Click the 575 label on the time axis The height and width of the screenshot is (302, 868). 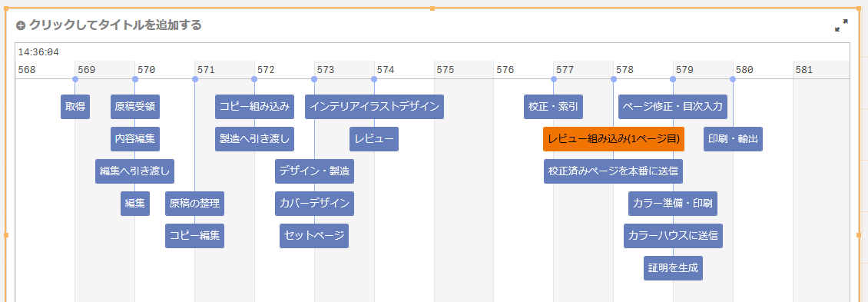point(445,70)
